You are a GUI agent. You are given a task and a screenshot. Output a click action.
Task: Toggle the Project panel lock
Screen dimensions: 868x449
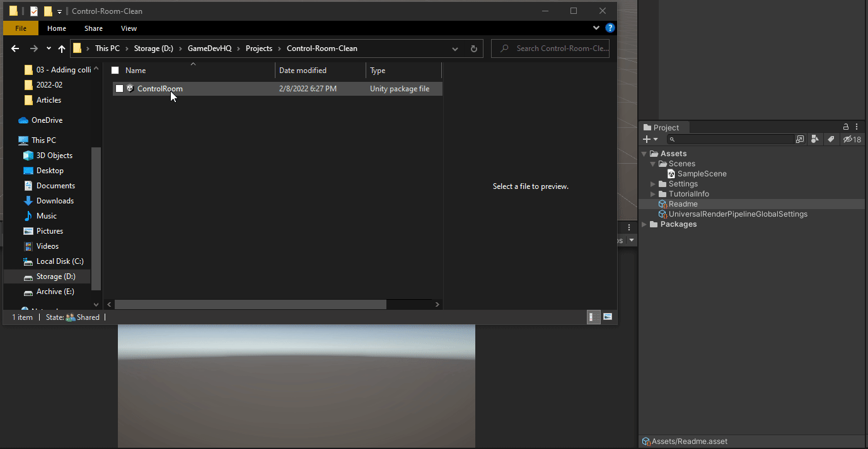pos(846,127)
